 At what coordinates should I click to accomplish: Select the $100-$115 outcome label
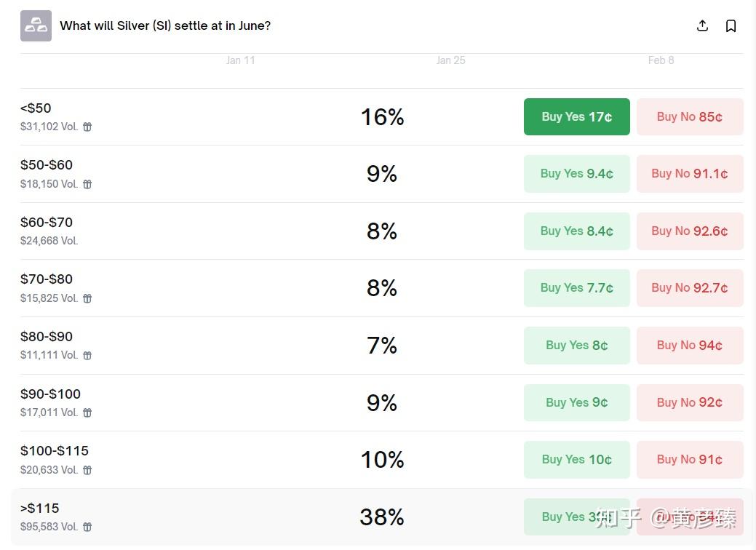click(55, 451)
